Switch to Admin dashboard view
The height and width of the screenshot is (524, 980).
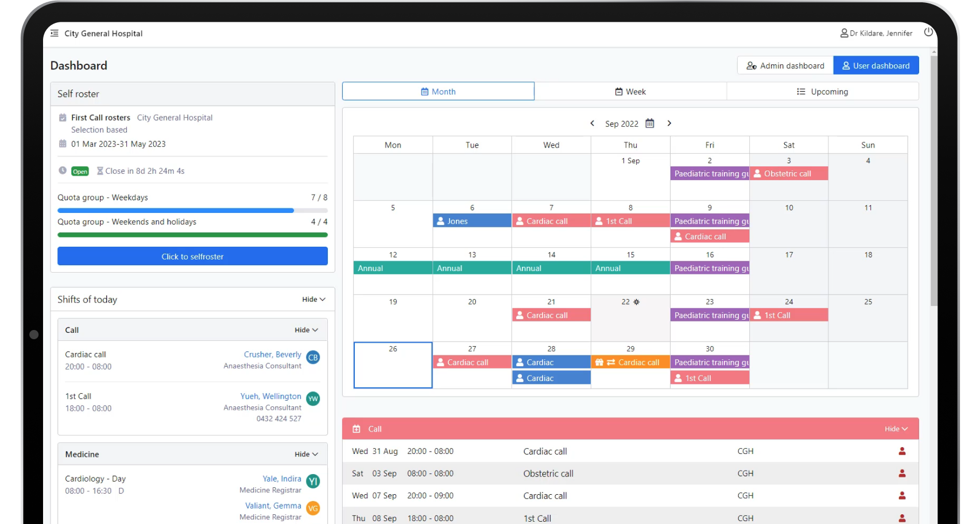pos(785,65)
